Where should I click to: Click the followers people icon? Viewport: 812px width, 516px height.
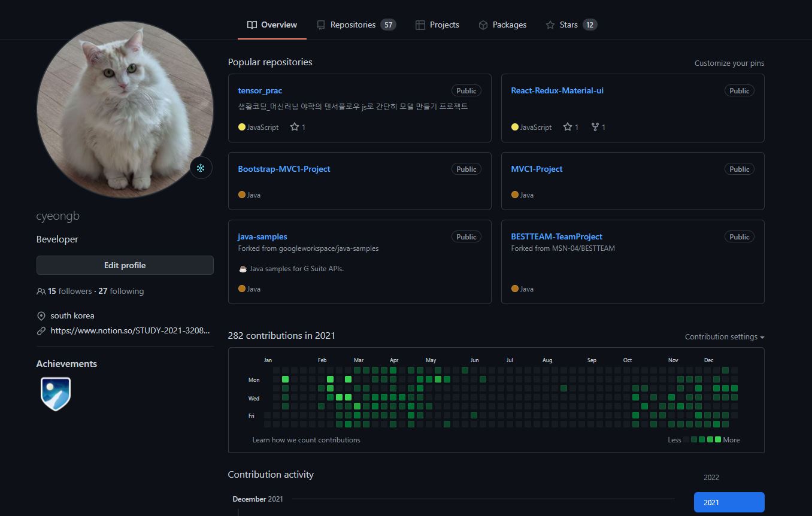(x=41, y=291)
